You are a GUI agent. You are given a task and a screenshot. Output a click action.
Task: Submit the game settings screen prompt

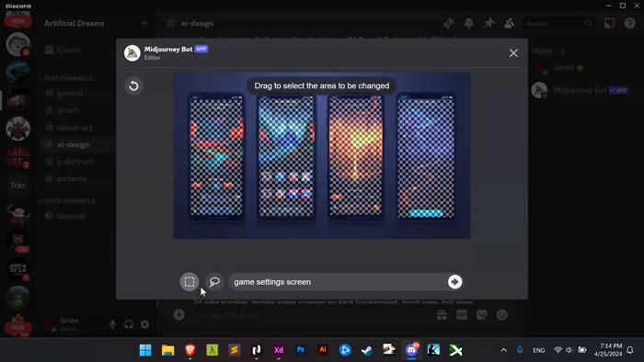point(454,282)
